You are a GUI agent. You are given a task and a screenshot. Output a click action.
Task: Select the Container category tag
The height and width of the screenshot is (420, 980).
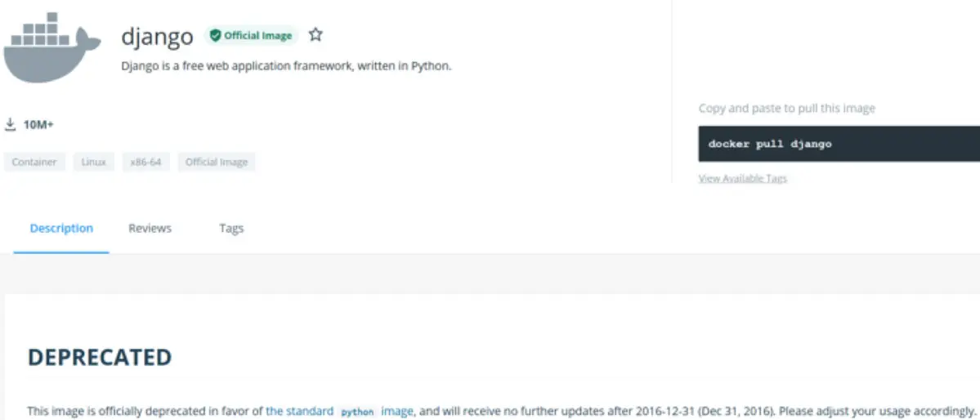[x=34, y=162]
